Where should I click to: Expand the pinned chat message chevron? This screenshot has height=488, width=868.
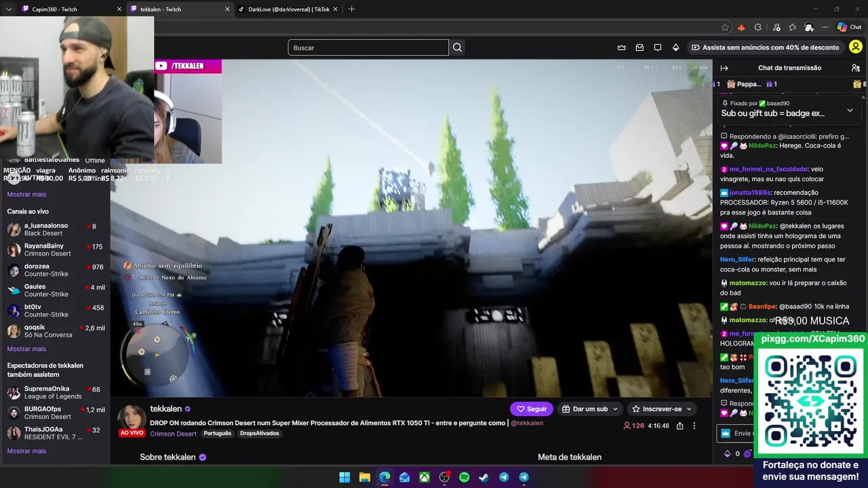point(850,110)
